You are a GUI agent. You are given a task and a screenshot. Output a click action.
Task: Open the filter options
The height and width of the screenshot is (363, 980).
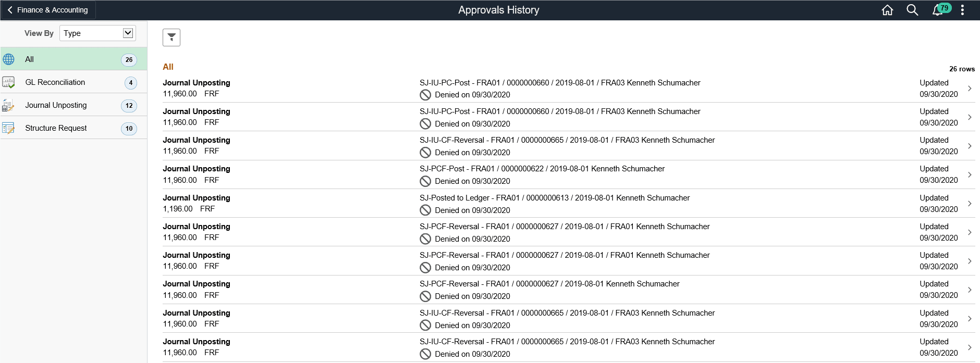(171, 37)
